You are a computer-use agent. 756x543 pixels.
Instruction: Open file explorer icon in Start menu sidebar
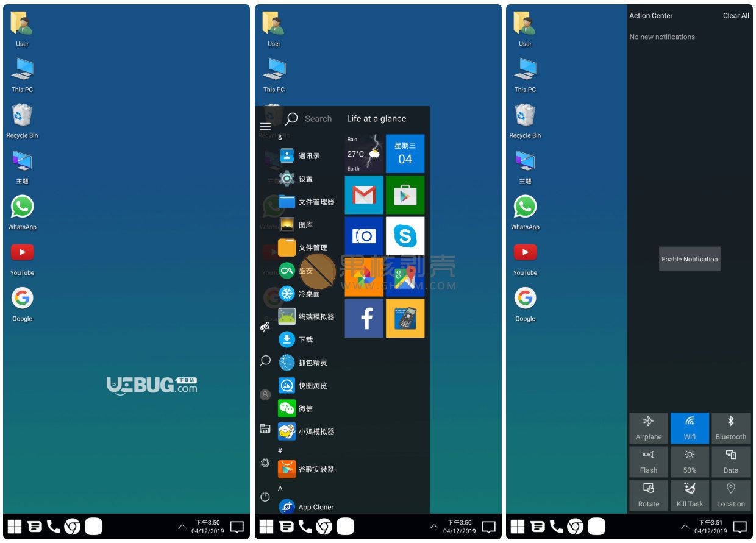click(x=265, y=429)
